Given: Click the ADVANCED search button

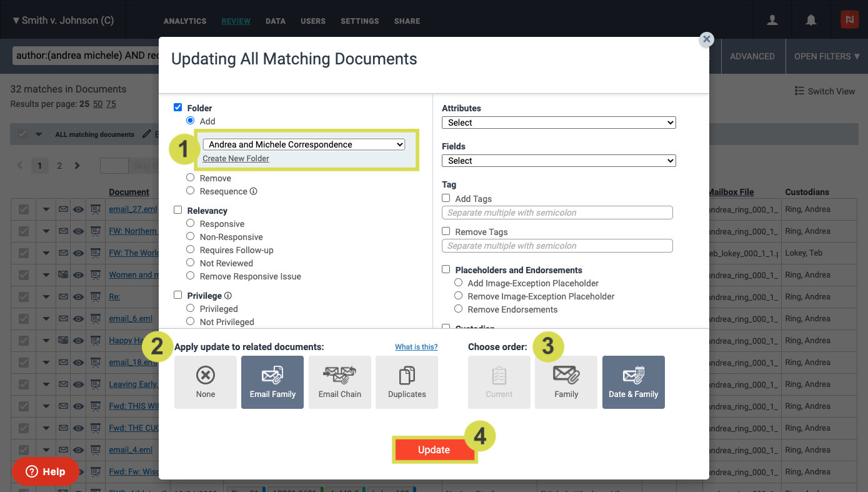Looking at the screenshot, I should point(752,56).
